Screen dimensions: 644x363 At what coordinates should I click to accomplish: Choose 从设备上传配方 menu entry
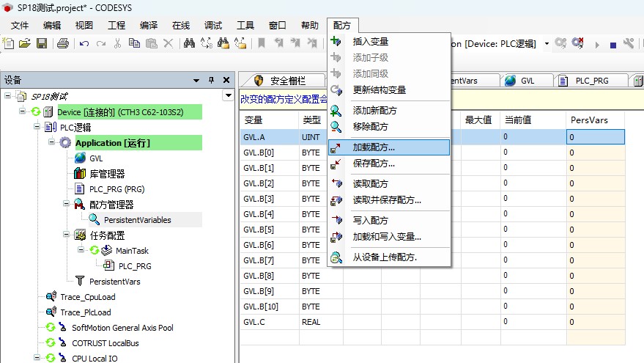click(389, 257)
